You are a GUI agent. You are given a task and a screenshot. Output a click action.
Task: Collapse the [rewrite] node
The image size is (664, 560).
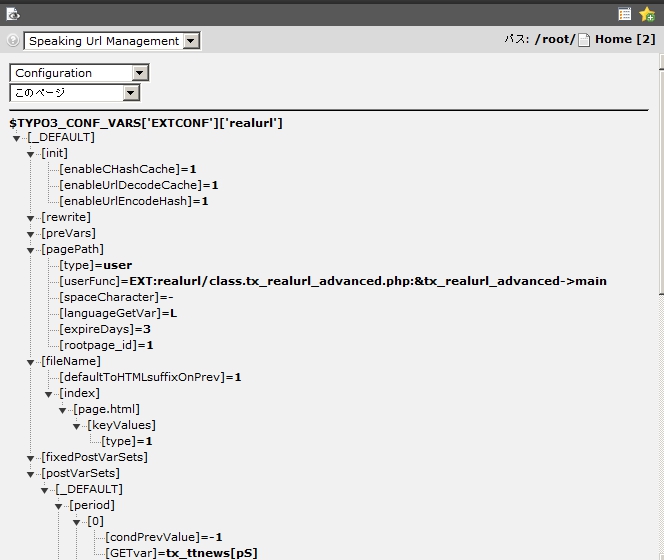tap(30, 218)
